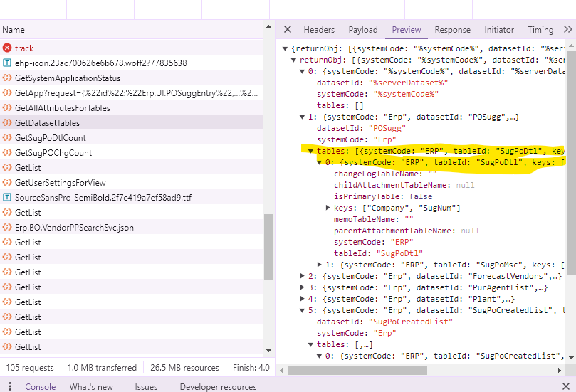This screenshot has height=392, width=576.
Task: Close the bottom drawer panel
Action: 566,386
